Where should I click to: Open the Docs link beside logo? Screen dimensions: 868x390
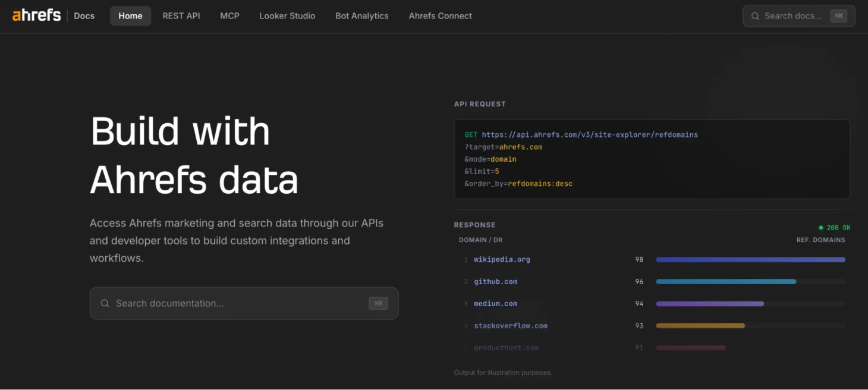click(x=84, y=16)
